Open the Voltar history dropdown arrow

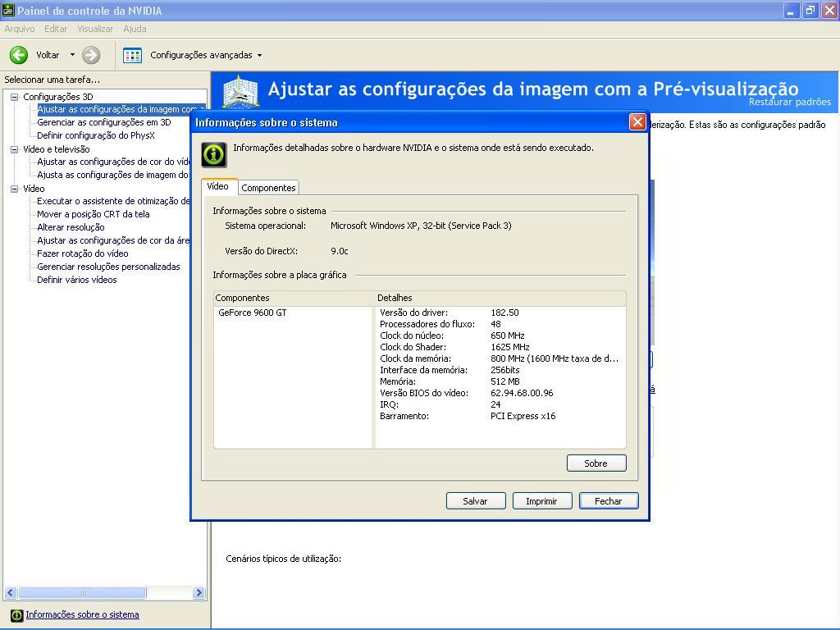pos(72,55)
